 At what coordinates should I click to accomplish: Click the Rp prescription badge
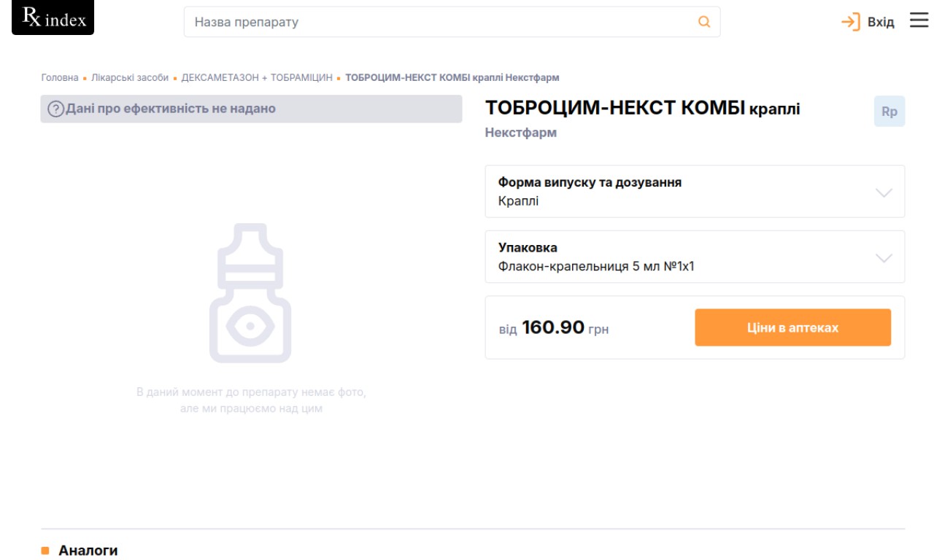[x=889, y=112]
